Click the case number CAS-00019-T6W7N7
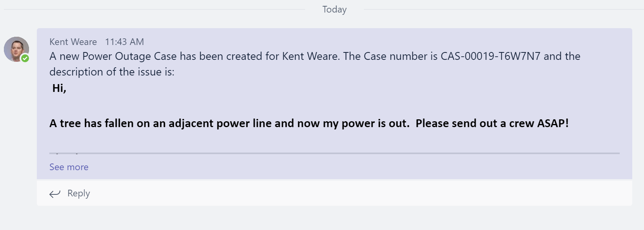Image resolution: width=644 pixels, height=230 pixels. click(x=490, y=56)
